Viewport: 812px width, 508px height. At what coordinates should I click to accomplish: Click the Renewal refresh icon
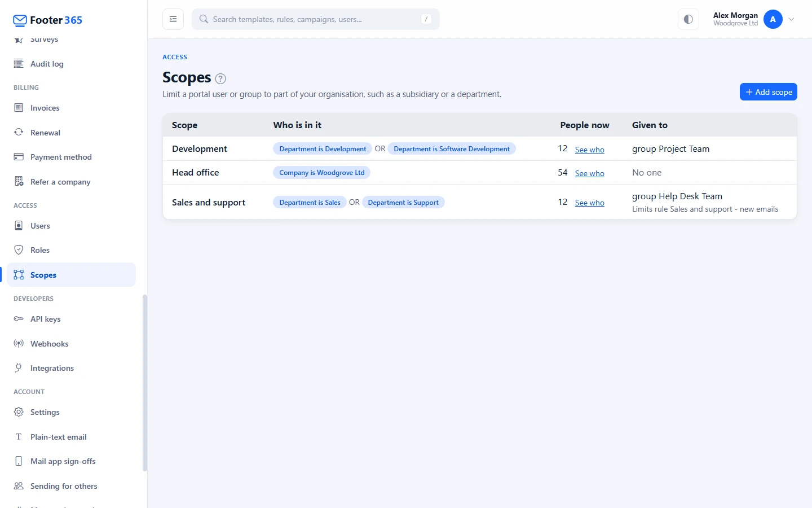19,132
